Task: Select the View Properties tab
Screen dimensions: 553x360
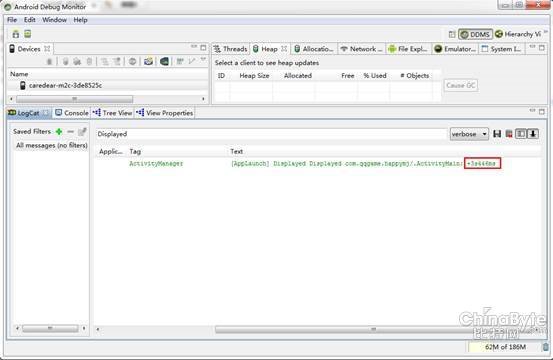Action: (165, 113)
